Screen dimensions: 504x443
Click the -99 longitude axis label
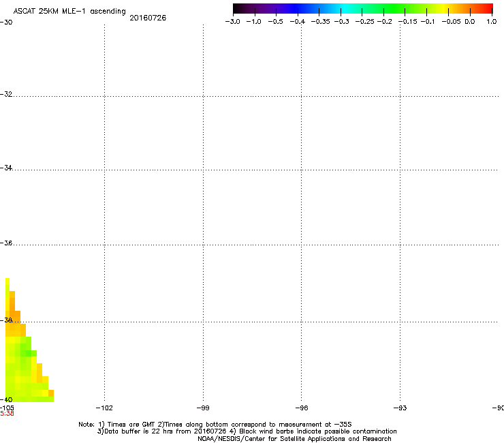pyautogui.click(x=203, y=408)
